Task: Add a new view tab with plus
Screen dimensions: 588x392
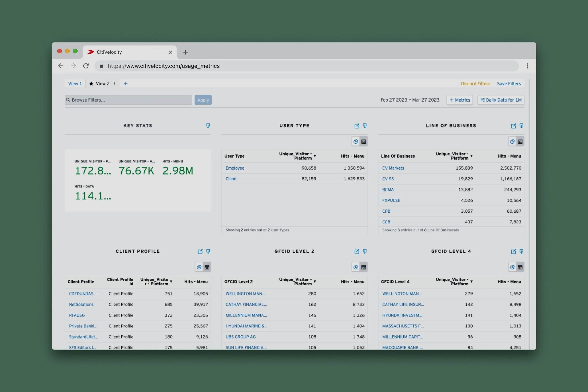Action: [x=126, y=84]
